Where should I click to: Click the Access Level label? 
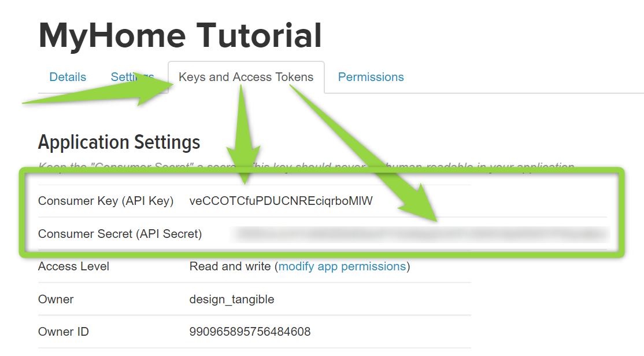[73, 266]
